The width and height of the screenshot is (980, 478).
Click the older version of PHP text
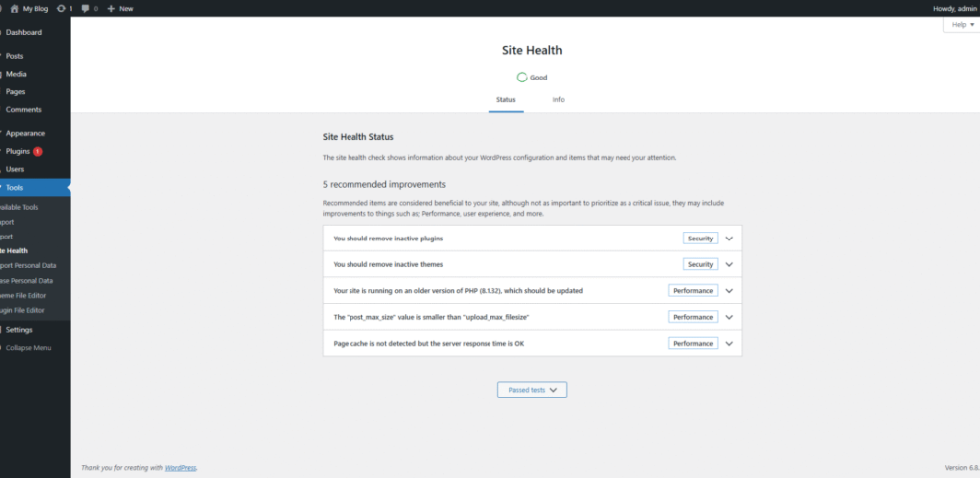[x=458, y=291]
